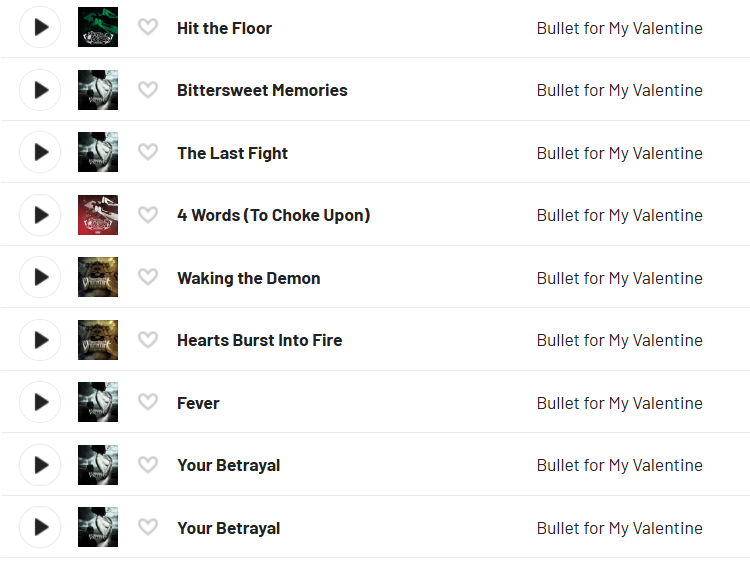The image size is (750, 567).
Task: Open the Waking the Demon song title
Action: tap(249, 278)
